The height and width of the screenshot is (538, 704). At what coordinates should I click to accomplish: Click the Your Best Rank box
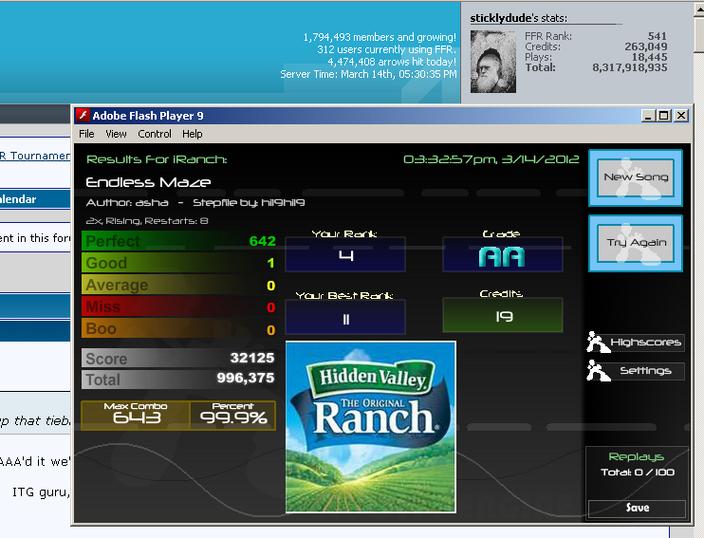(345, 318)
